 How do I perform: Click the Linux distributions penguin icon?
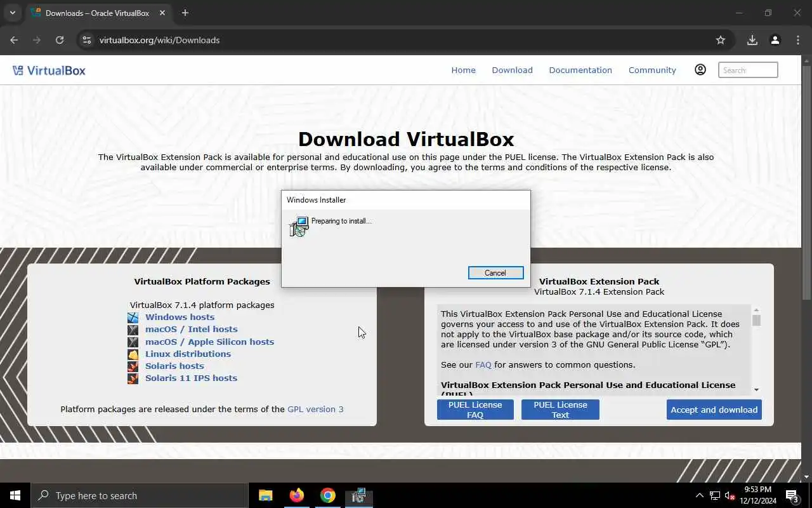point(133,354)
